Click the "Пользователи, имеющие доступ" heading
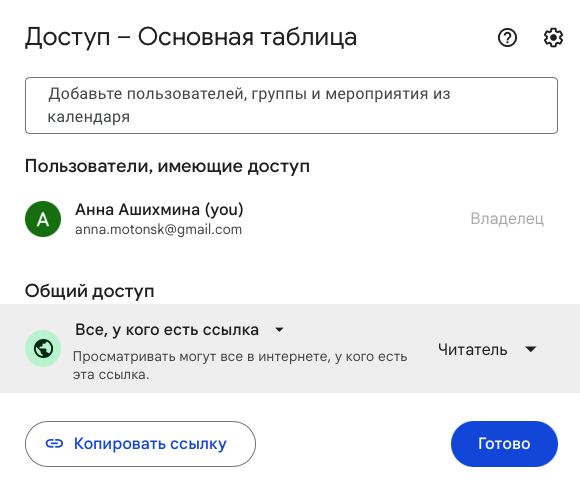Viewport: 580px width, 489px height. pos(167,166)
